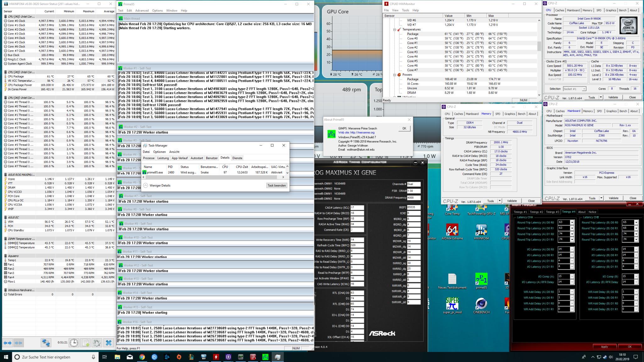Viewport: 644px width, 362px height.
Task: Click HWiNFO clock reset timer icon
Action: pyautogui.click(x=74, y=343)
